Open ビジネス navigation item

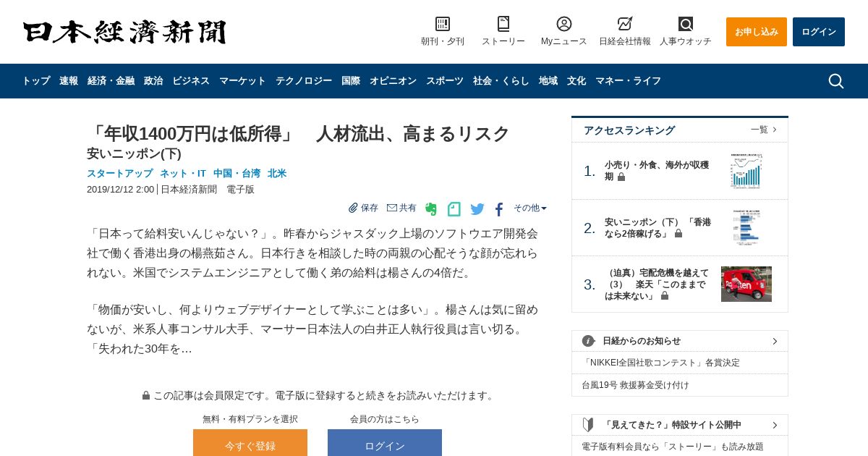191,81
